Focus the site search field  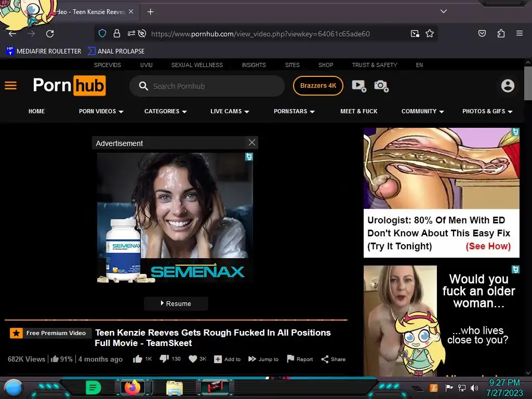tap(207, 86)
